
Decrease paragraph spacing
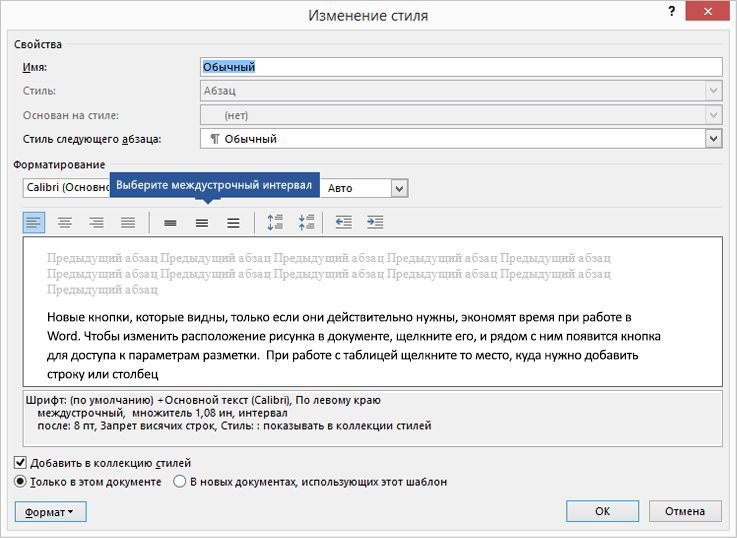pyautogui.click(x=306, y=222)
